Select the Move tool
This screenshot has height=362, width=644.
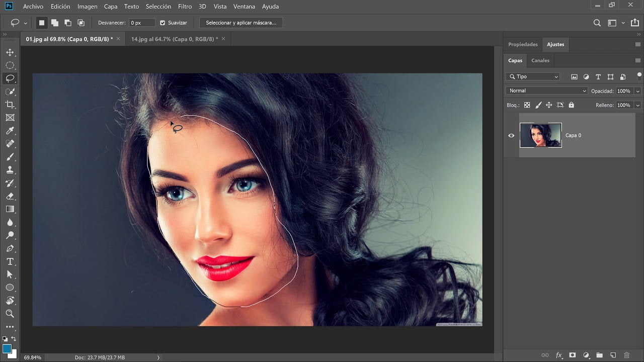click(x=10, y=52)
